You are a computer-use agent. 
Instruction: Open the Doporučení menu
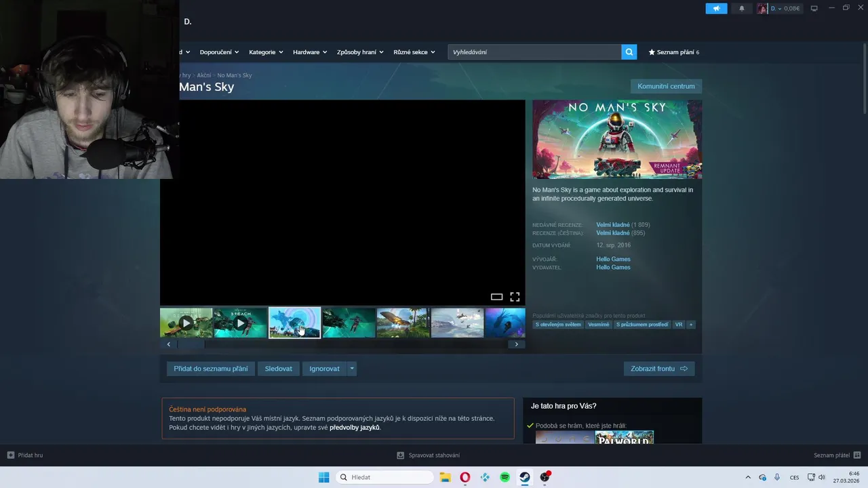219,52
